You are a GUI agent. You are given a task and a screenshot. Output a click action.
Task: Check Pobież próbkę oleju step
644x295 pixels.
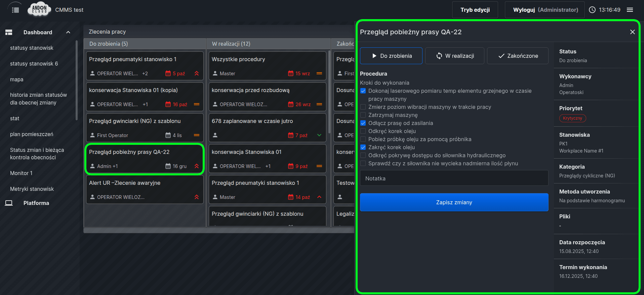tap(363, 139)
